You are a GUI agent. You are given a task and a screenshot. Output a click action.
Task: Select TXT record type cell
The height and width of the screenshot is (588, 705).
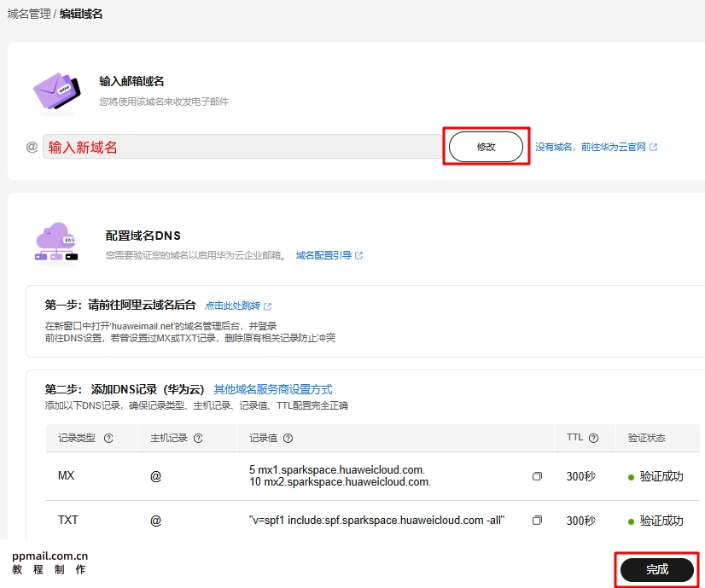68,520
